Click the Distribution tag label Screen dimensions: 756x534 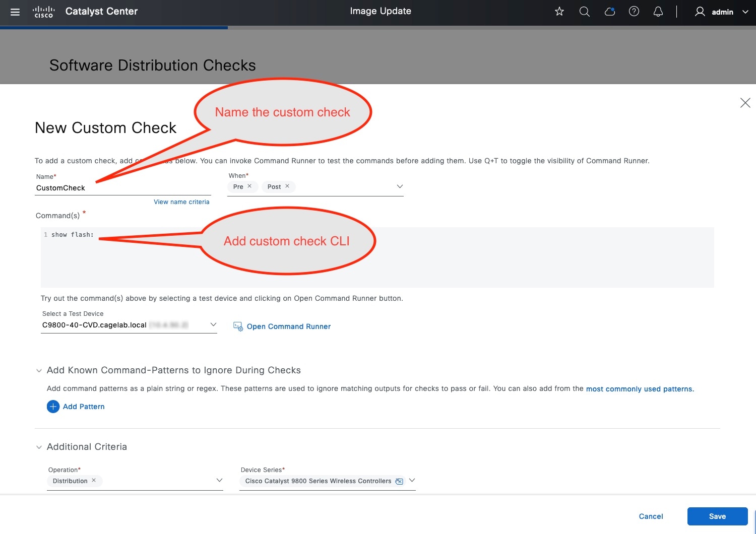click(x=70, y=481)
